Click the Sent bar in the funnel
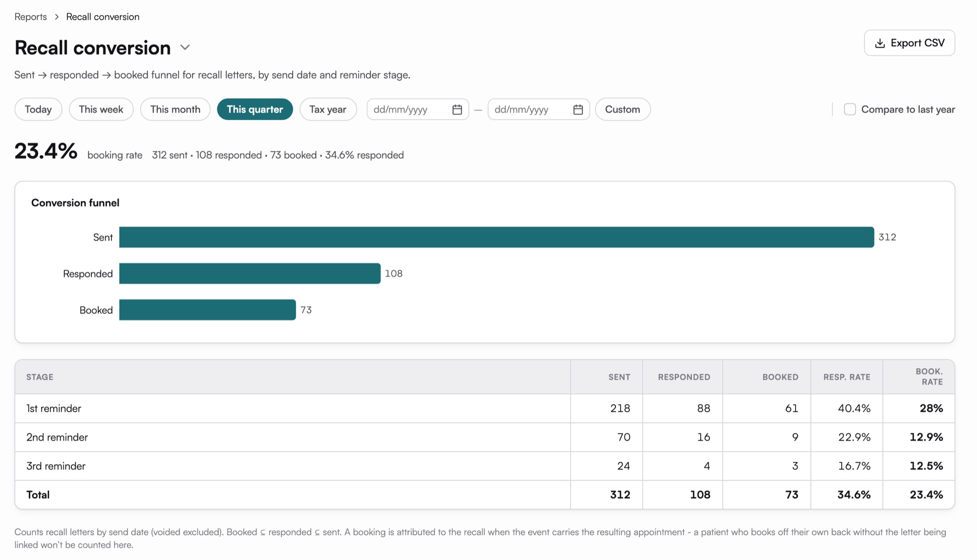The height and width of the screenshot is (560, 977). (496, 237)
